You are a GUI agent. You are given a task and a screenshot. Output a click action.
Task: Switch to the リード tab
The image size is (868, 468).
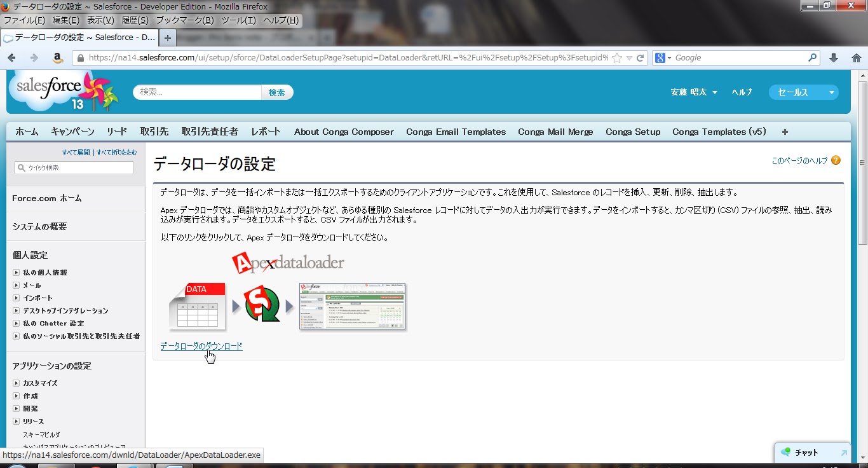pyautogui.click(x=117, y=132)
